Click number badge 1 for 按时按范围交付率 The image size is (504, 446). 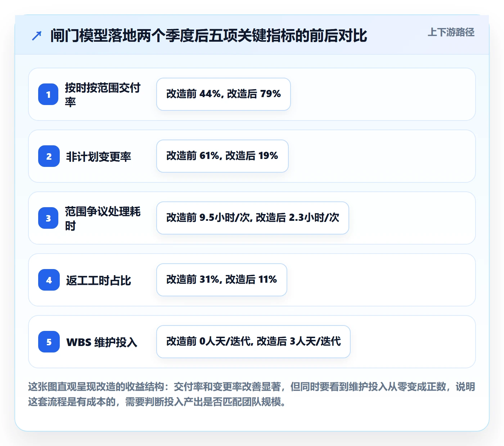[48, 94]
